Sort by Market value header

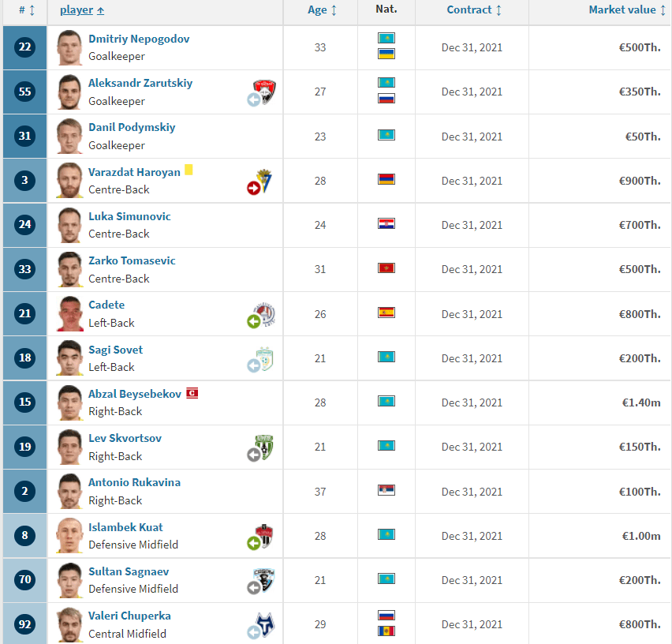(x=627, y=9)
